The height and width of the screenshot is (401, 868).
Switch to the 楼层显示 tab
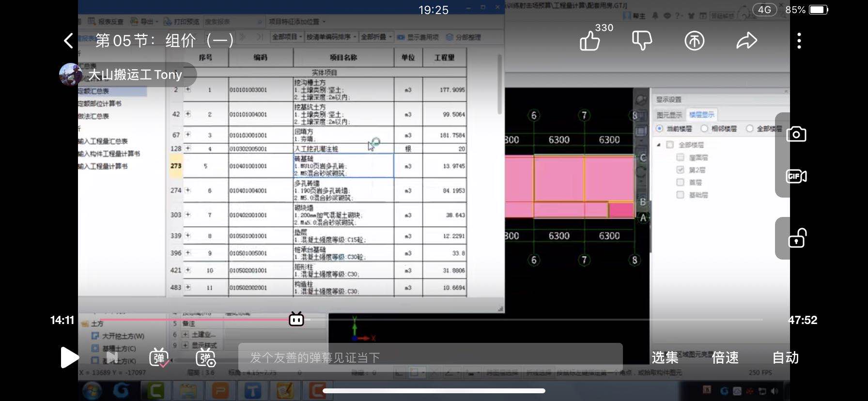point(701,115)
